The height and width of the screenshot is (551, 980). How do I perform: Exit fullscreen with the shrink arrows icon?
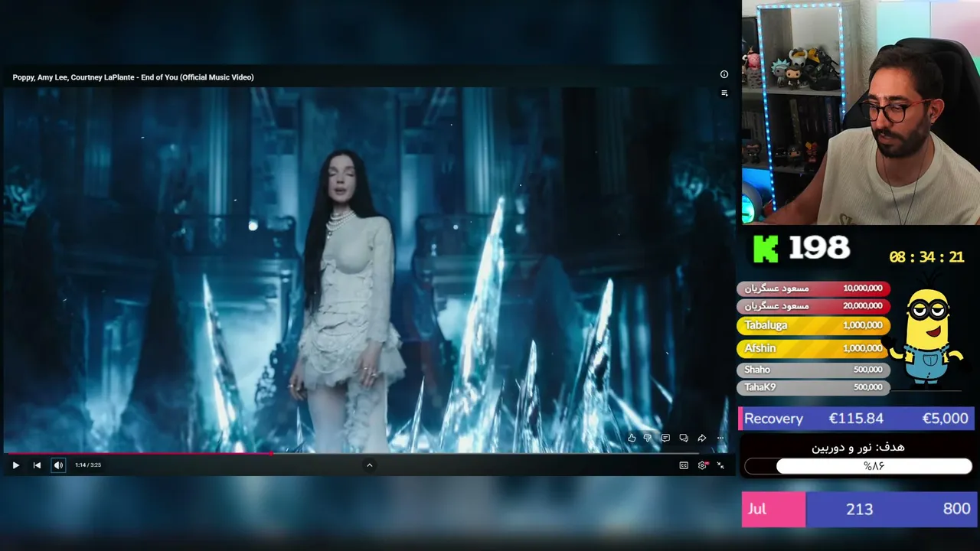coord(720,465)
